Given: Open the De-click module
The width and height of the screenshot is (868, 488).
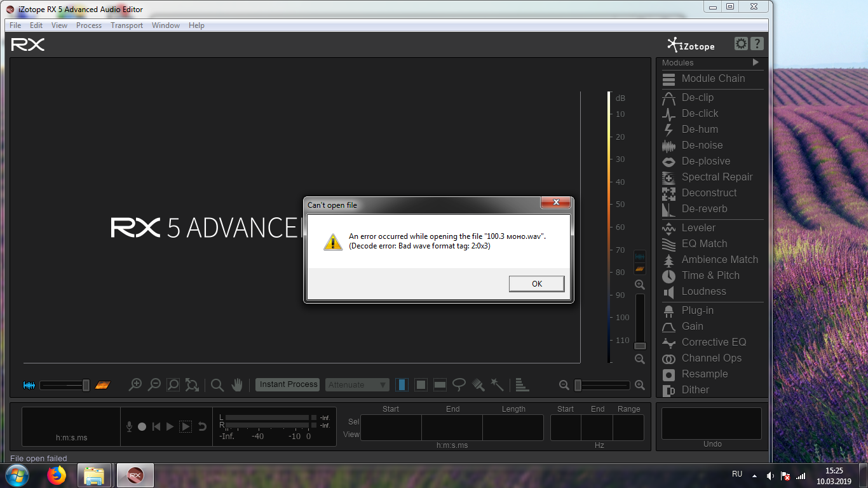Looking at the screenshot, I should pos(712,114).
